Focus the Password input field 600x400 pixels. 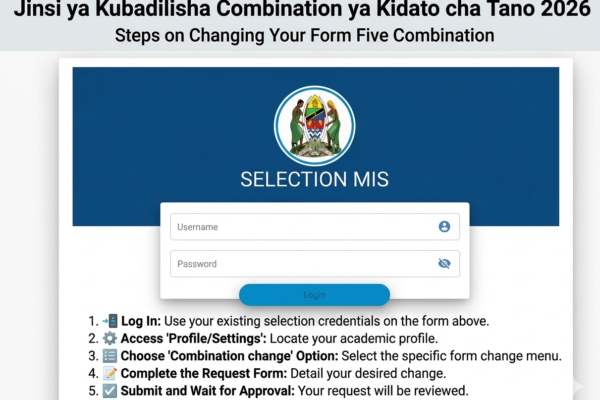click(300, 264)
